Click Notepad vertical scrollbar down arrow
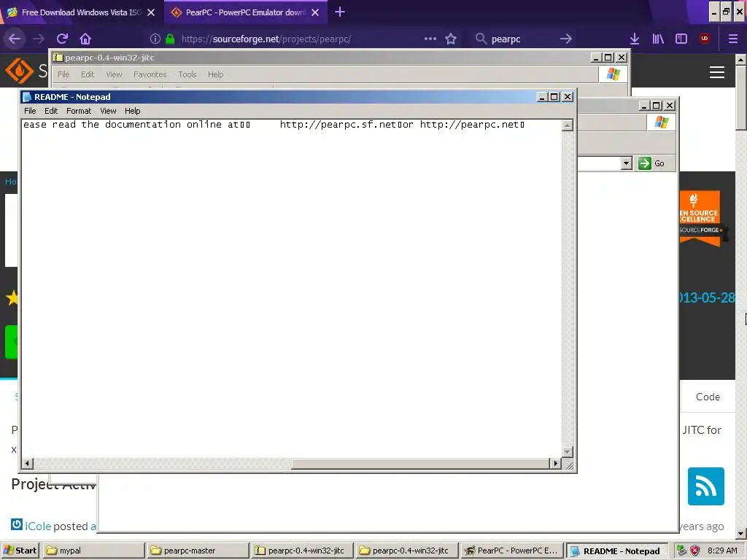This screenshot has width=747, height=560. [x=567, y=451]
